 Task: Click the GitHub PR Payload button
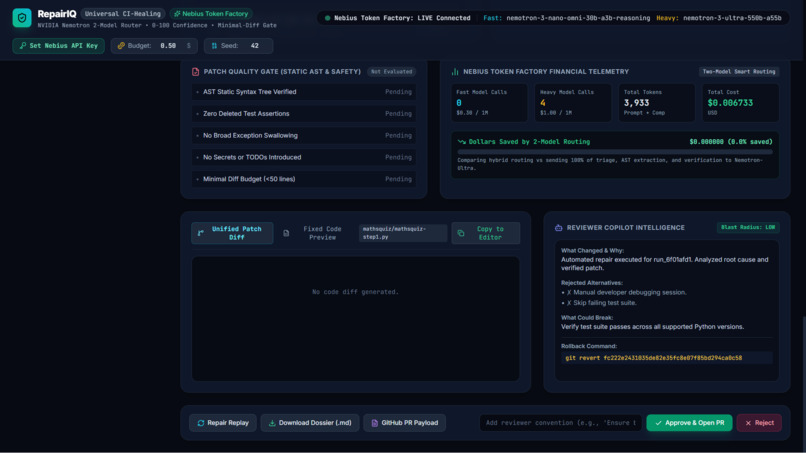[x=405, y=423]
